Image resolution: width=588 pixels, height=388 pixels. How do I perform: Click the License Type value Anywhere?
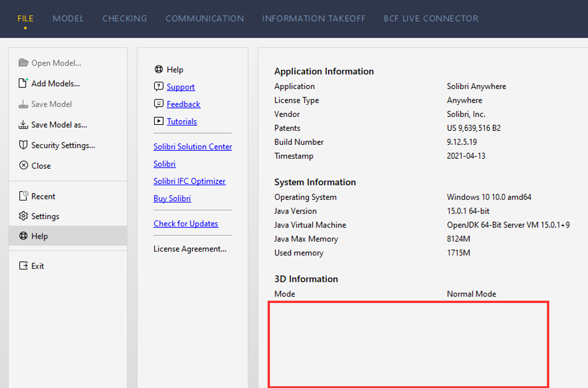click(464, 100)
